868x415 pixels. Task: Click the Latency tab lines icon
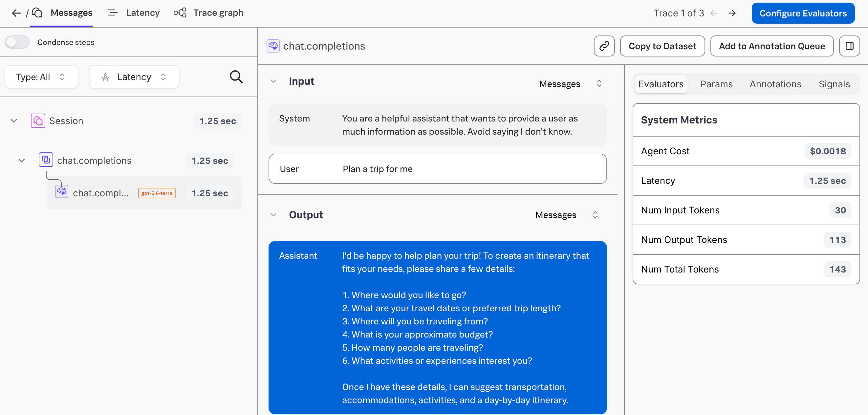[x=113, y=13]
